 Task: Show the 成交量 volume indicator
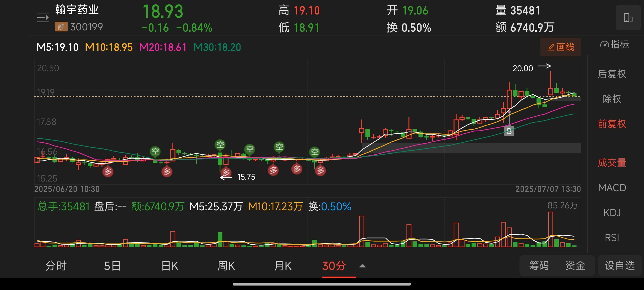click(612, 163)
